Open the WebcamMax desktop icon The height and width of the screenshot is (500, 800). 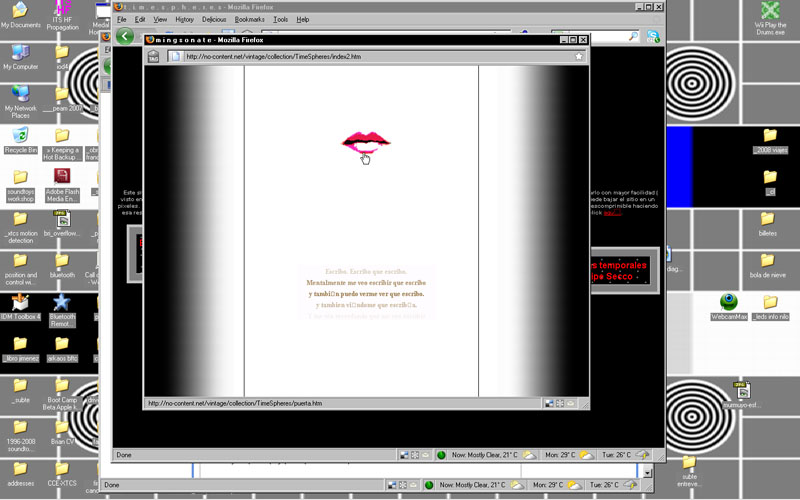click(x=729, y=303)
